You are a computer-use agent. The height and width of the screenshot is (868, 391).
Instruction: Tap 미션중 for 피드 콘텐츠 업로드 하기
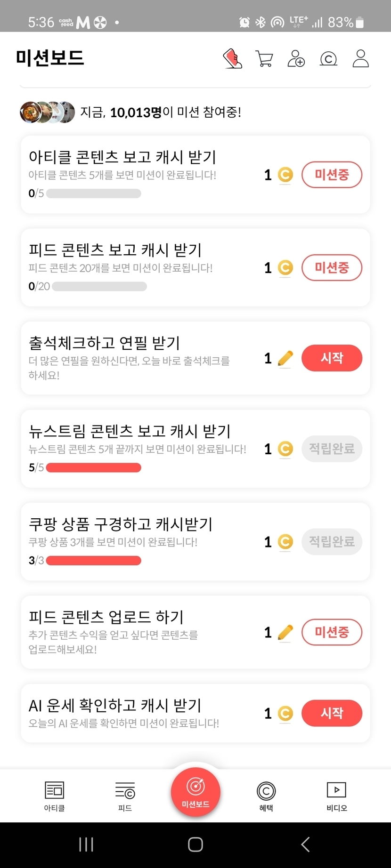[x=332, y=632]
